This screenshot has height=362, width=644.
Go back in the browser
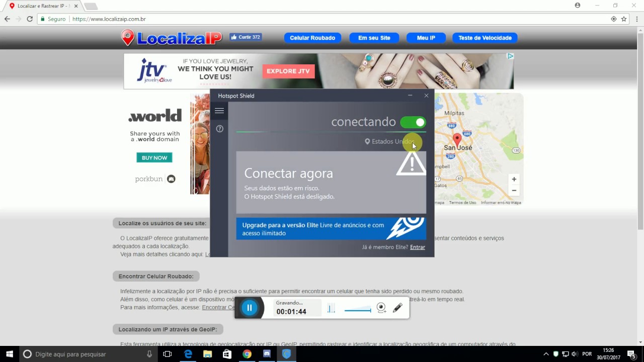pyautogui.click(x=7, y=19)
